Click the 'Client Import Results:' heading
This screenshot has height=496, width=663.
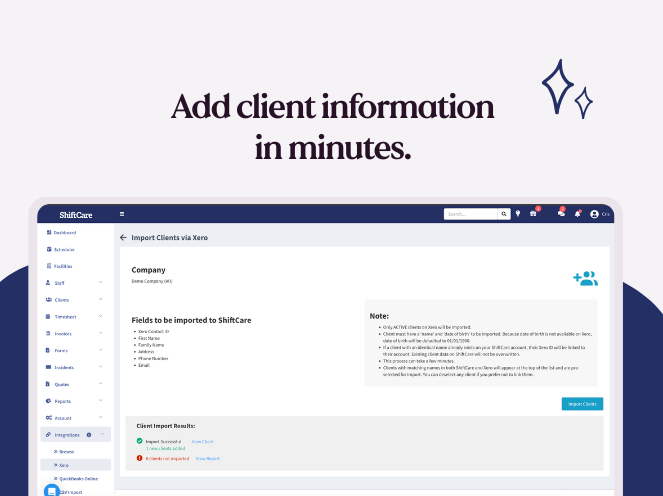click(x=166, y=426)
